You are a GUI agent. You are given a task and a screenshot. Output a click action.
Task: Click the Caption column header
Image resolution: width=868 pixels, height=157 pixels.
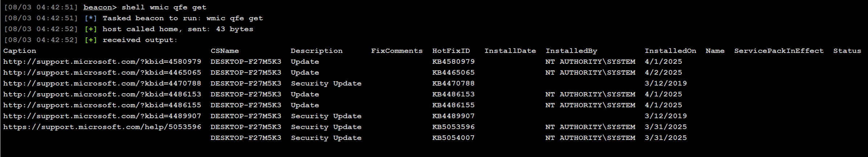(x=20, y=51)
